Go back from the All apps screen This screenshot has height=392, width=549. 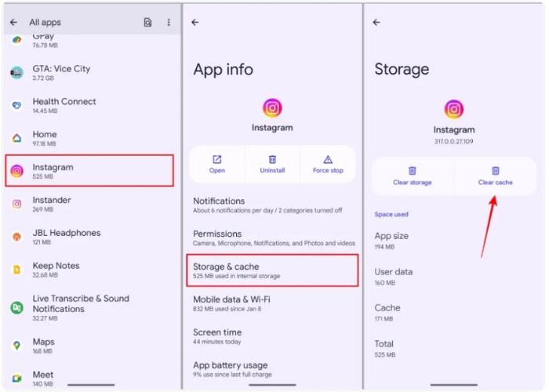[13, 23]
